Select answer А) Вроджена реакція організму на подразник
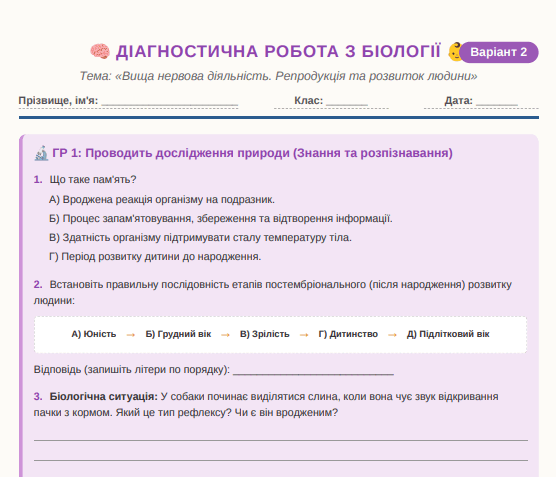This screenshot has height=477, width=556. pyautogui.click(x=162, y=200)
